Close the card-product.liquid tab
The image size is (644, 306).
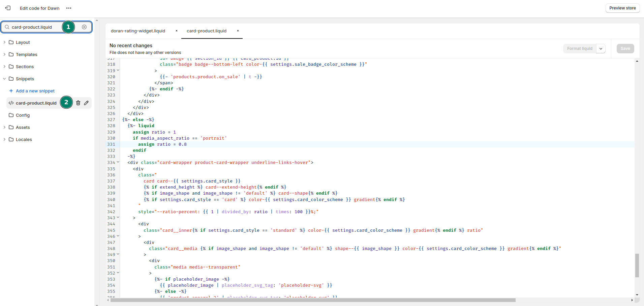tap(238, 31)
